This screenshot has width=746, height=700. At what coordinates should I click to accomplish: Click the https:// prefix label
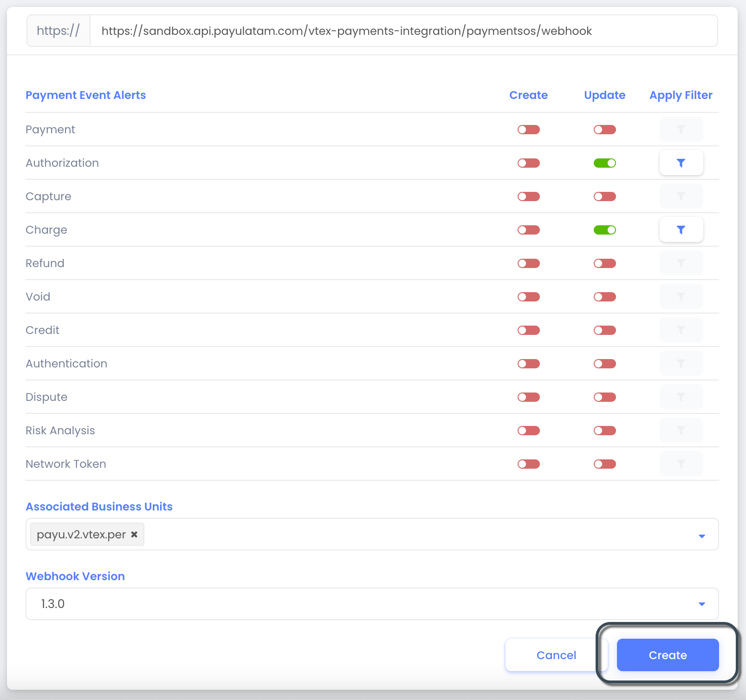point(58,31)
